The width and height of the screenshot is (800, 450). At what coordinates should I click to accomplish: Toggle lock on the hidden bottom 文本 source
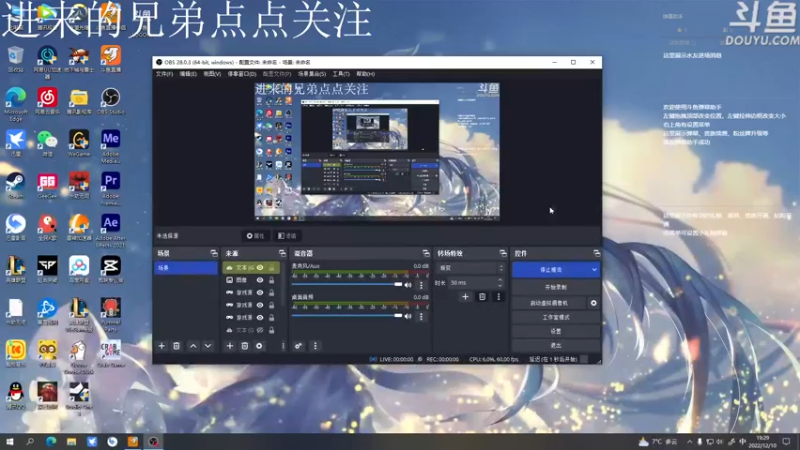[271, 330]
